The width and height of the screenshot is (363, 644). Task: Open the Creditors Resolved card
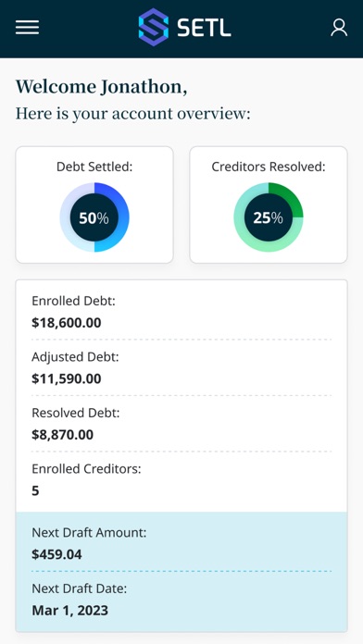[269, 204]
